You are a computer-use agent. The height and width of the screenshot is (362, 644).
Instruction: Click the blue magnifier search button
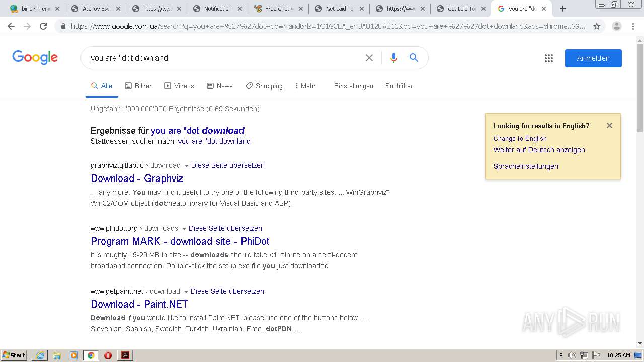click(x=414, y=58)
